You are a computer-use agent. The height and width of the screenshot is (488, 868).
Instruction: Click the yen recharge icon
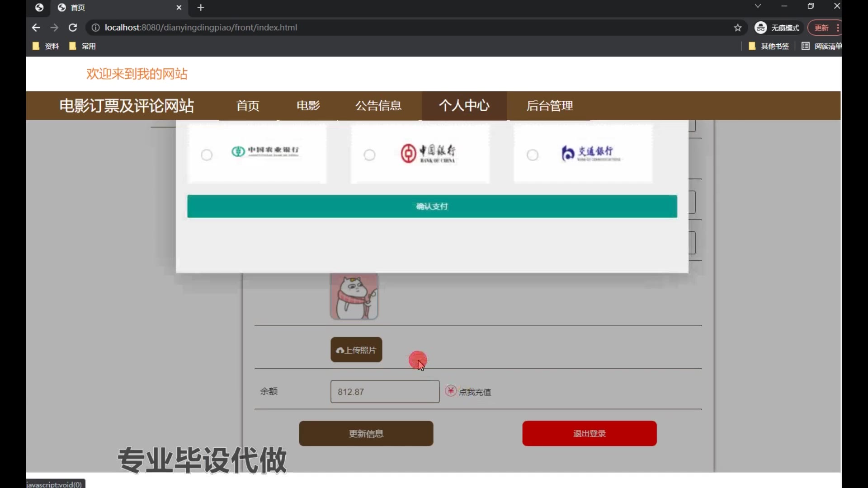pos(451,391)
